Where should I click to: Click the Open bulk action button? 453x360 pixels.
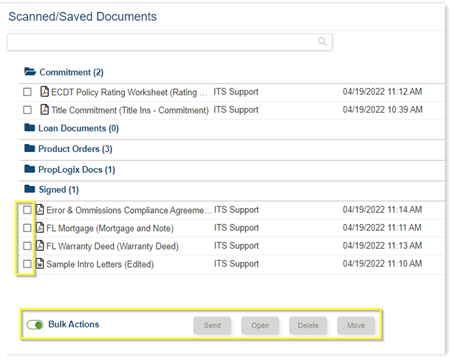click(x=260, y=325)
